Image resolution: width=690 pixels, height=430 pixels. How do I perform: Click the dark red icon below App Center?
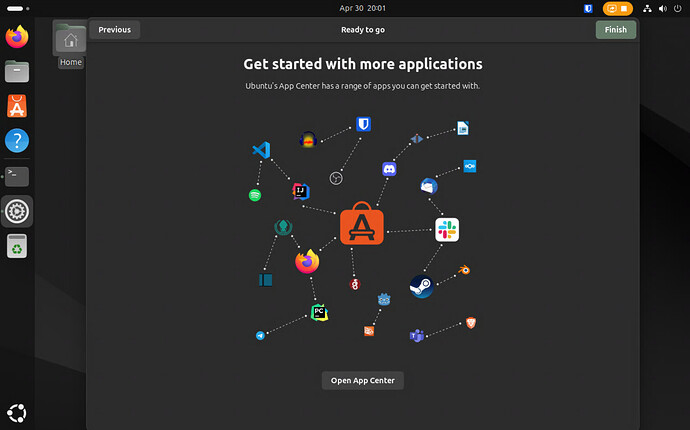tap(355, 284)
